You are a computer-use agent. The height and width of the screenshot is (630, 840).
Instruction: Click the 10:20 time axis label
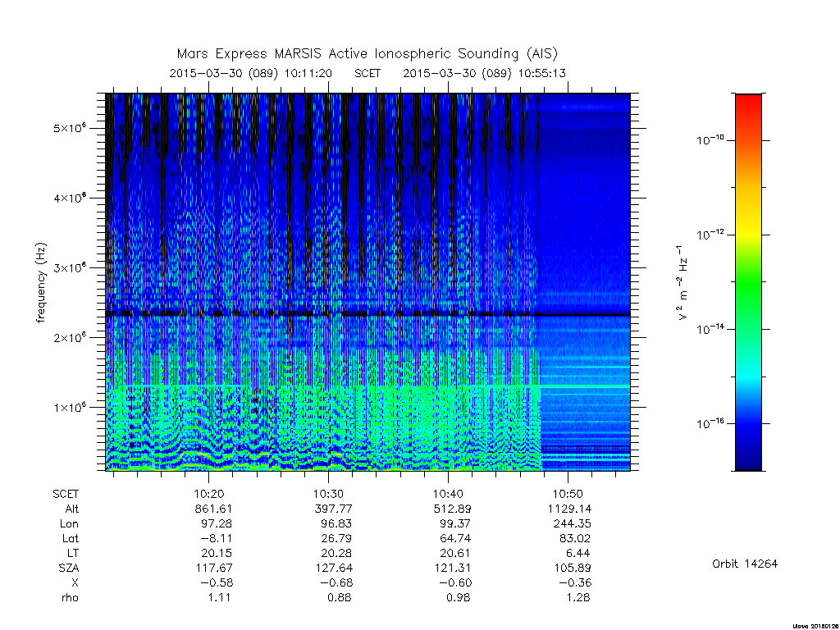(x=208, y=494)
